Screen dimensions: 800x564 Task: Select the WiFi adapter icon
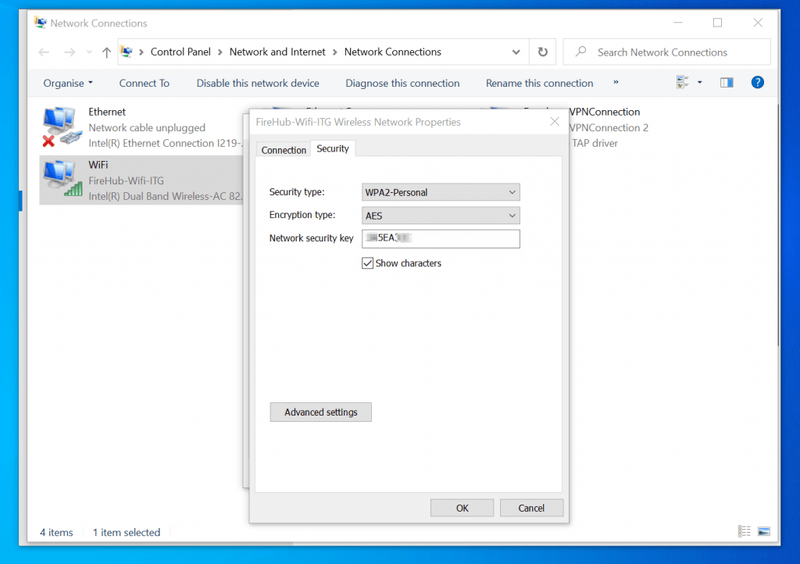62,179
